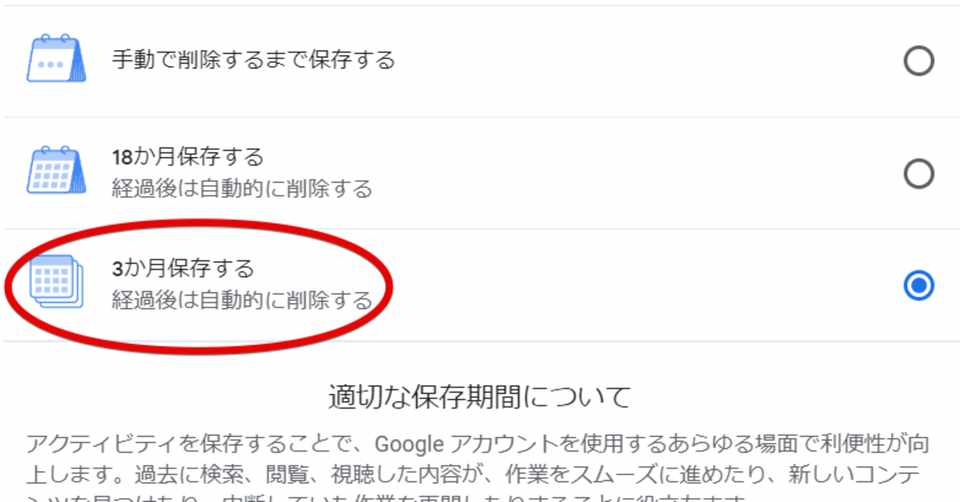Click the 18か月保存する title text

coord(187,157)
